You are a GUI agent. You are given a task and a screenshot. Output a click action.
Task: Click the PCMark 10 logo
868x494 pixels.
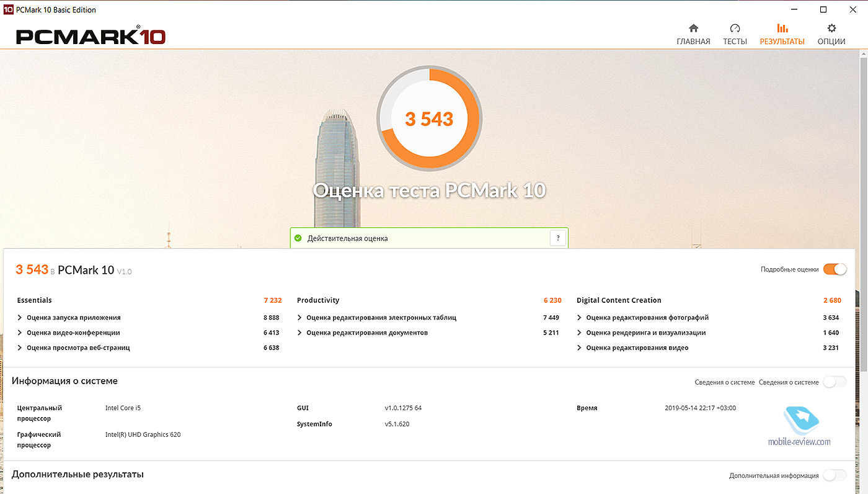click(91, 36)
